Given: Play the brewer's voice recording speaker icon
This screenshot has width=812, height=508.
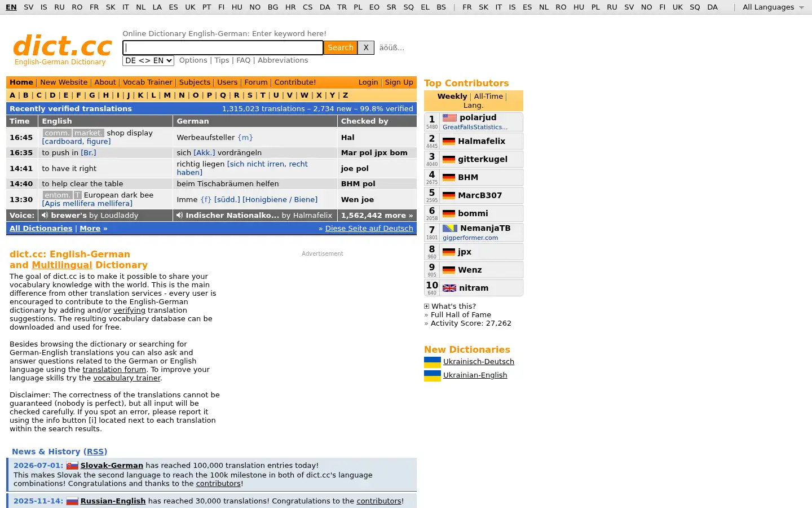Looking at the screenshot, I should (45, 215).
